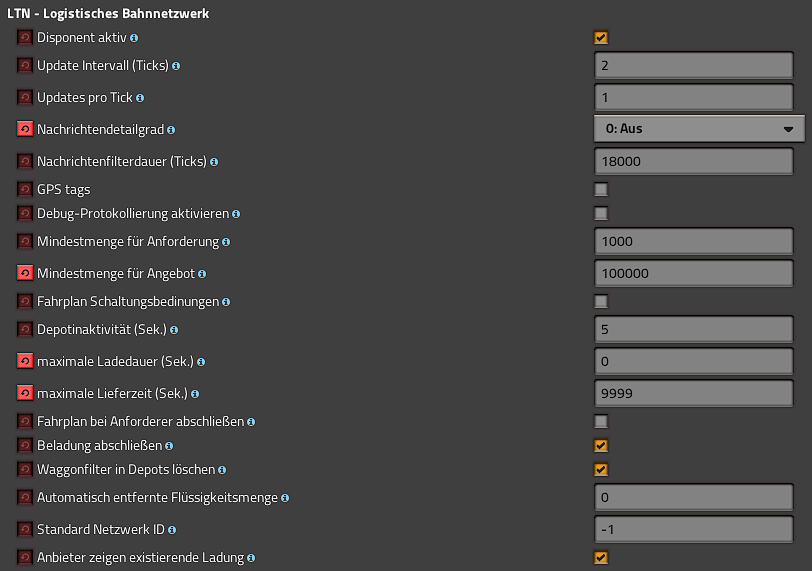Screen dimensions: 812x571
Task: Uncheck Waggonfilter in Depots löschen
Action: click(x=601, y=469)
